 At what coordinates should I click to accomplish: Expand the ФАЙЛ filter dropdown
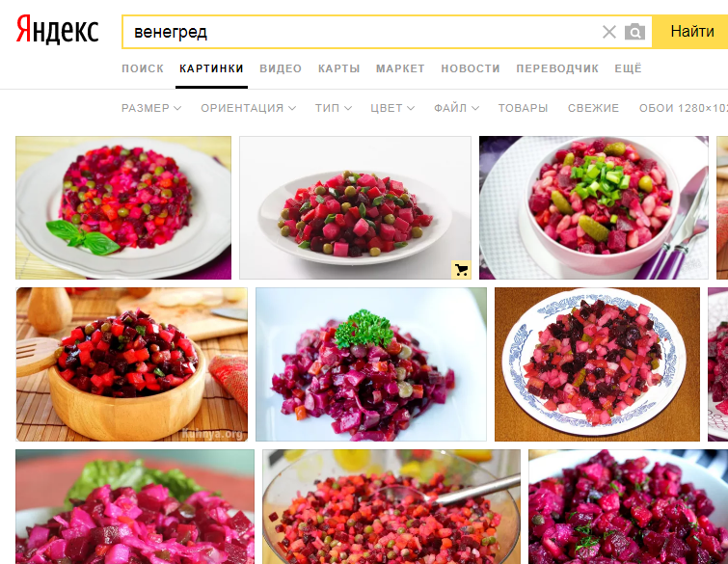(x=456, y=108)
